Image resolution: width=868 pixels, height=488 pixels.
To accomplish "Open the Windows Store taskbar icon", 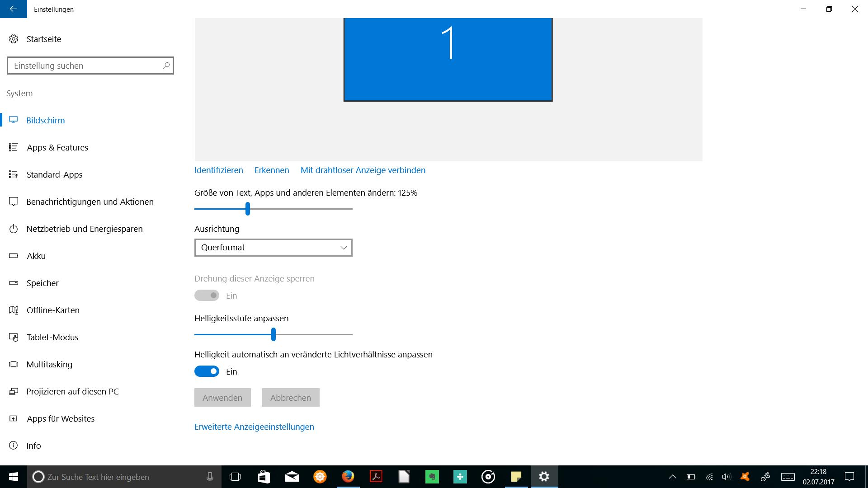I will coord(264,477).
